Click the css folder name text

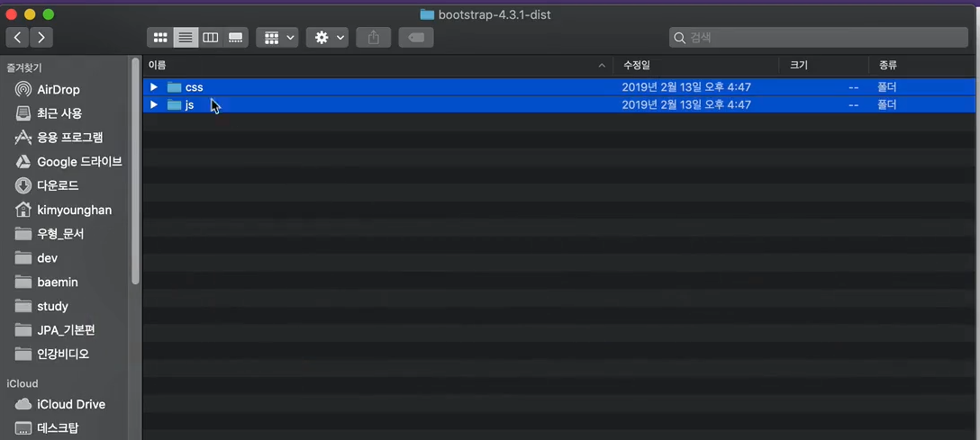point(195,87)
